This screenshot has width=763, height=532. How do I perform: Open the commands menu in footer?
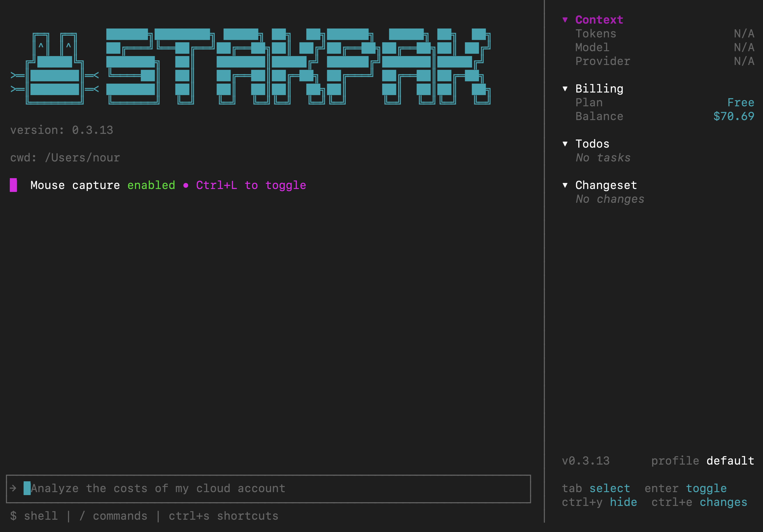[120, 516]
